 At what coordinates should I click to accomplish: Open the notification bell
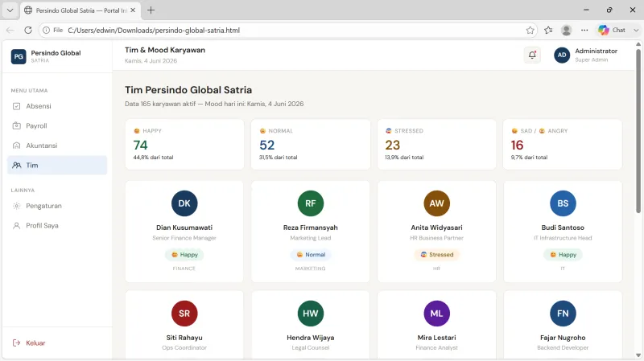tap(532, 55)
